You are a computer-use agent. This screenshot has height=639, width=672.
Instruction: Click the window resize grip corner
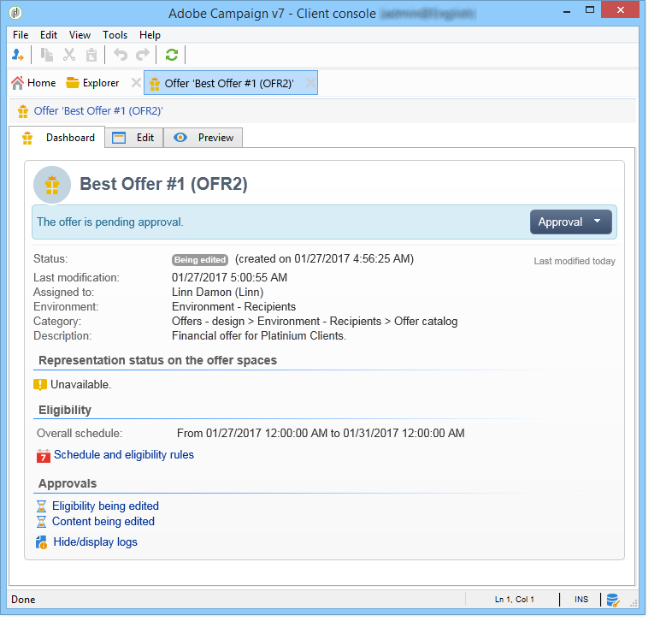(634, 603)
